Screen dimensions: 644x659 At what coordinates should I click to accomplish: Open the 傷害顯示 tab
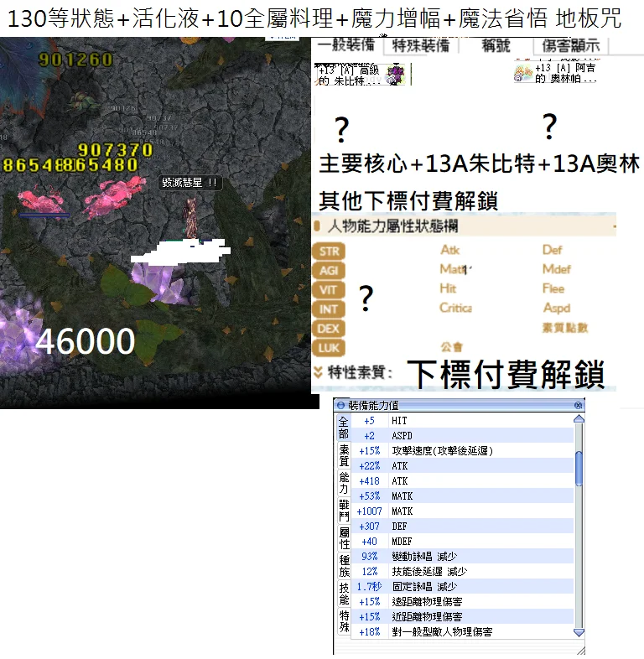[570, 45]
